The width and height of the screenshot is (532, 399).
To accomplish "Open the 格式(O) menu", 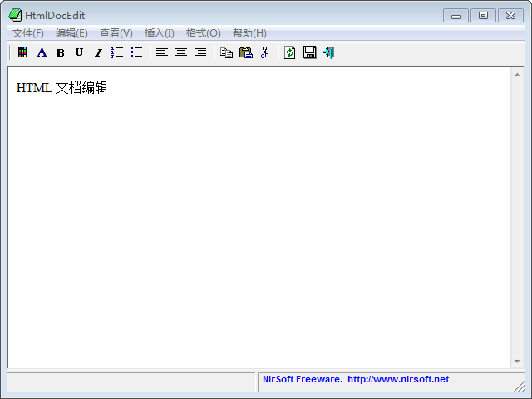I will tap(203, 33).
